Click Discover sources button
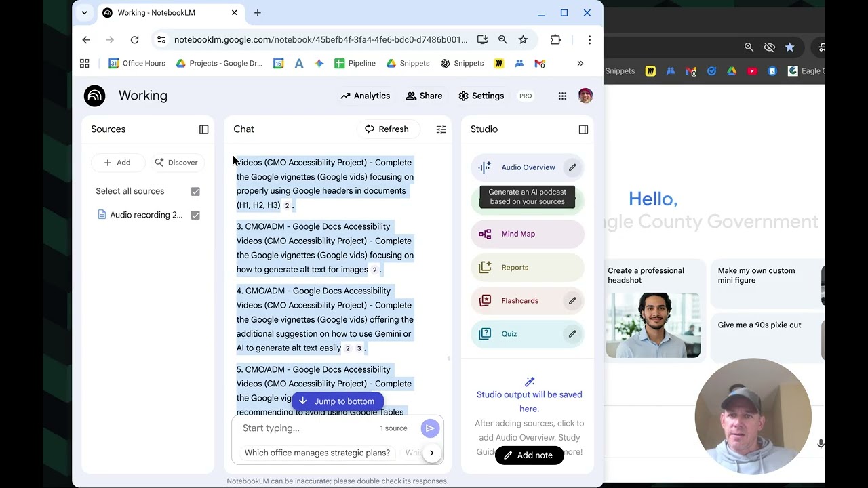Viewport: 868px width, 488px height. (x=176, y=163)
